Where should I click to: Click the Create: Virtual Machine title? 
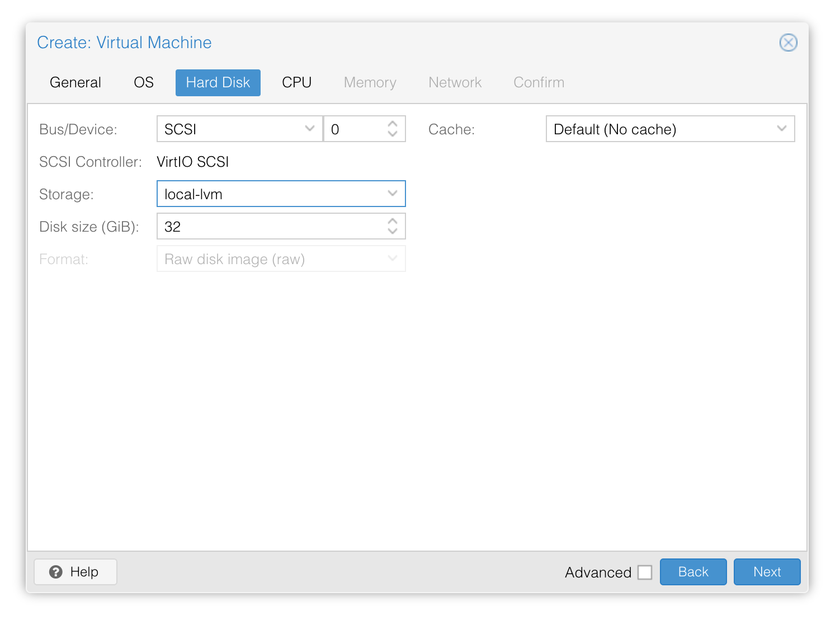coord(124,43)
